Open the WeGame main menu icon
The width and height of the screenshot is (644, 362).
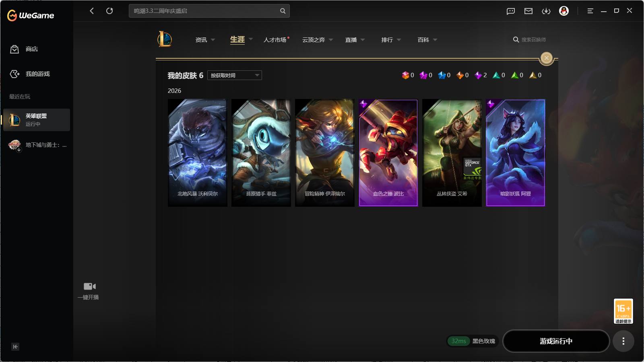[x=590, y=11]
